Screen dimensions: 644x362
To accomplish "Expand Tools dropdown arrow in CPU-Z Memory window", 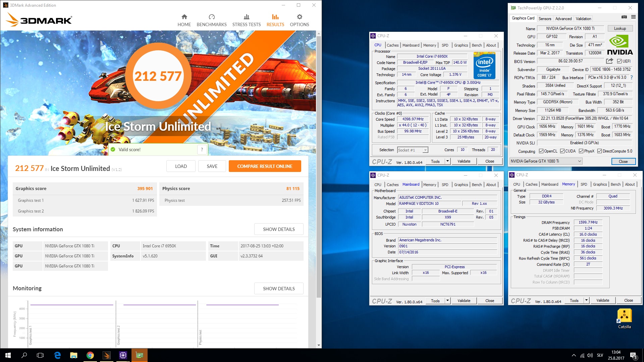I will pyautogui.click(x=586, y=300).
